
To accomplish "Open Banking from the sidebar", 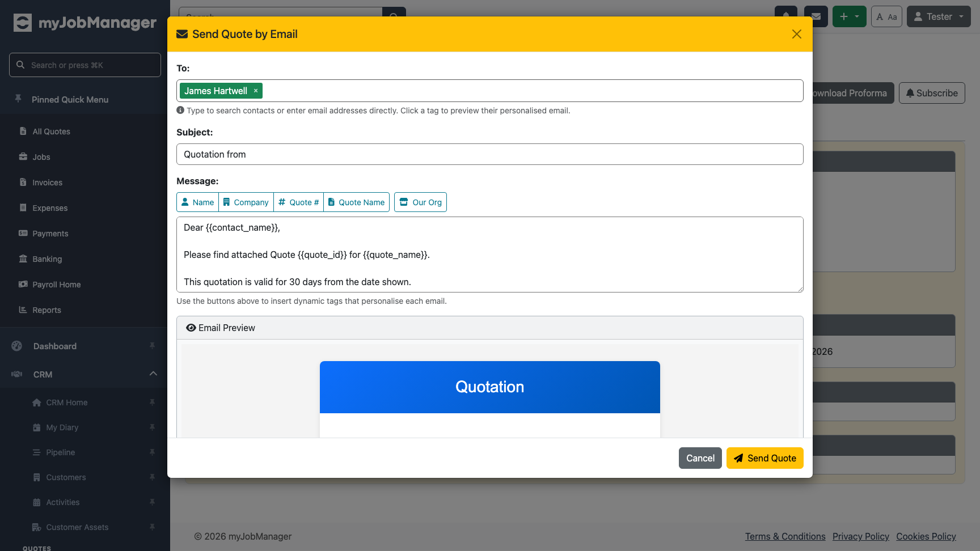I will (47, 259).
